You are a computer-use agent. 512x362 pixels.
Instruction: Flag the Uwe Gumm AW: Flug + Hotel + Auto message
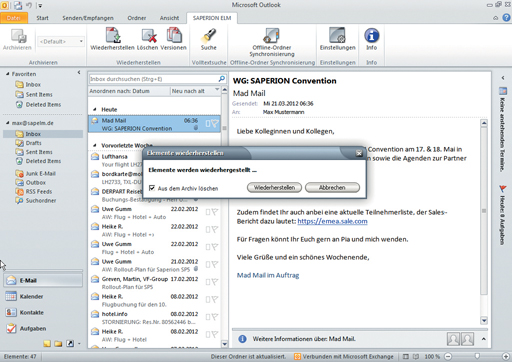(214, 212)
